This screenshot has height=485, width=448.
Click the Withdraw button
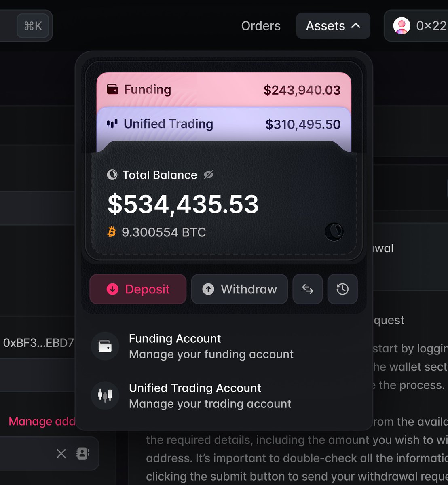coord(239,289)
